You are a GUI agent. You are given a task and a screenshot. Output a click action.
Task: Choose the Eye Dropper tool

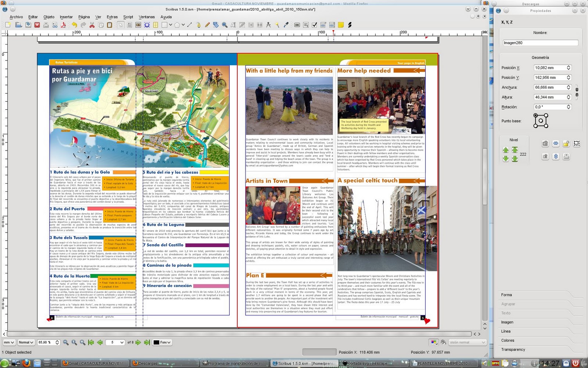[286, 25]
